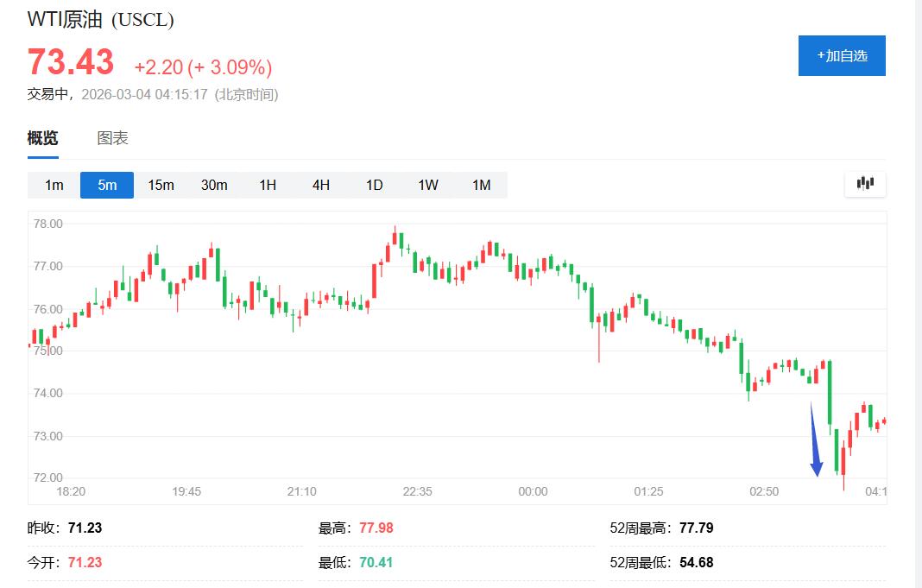Click the 52周最高 value 77.79

(x=696, y=528)
